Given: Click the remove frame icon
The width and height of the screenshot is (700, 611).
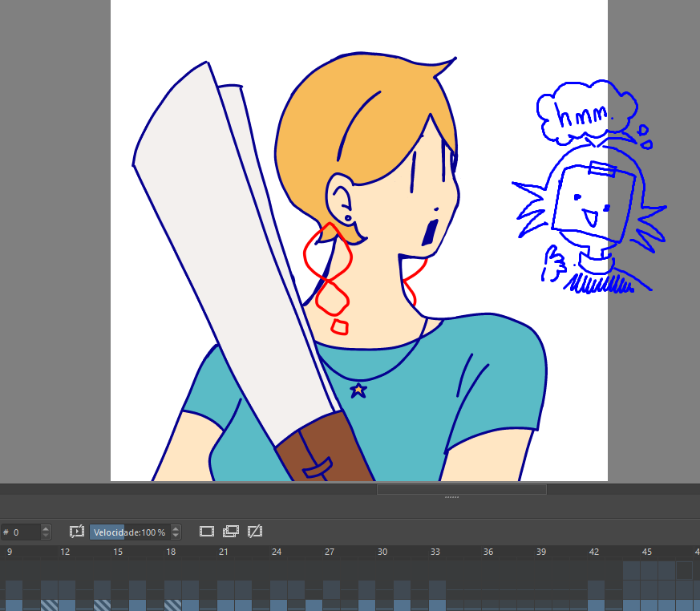Looking at the screenshot, I should 255,532.
